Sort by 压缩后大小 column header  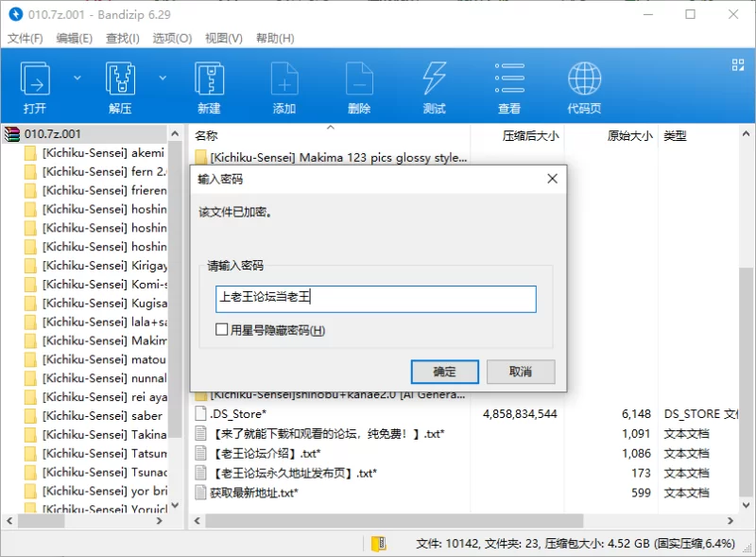[x=530, y=135]
